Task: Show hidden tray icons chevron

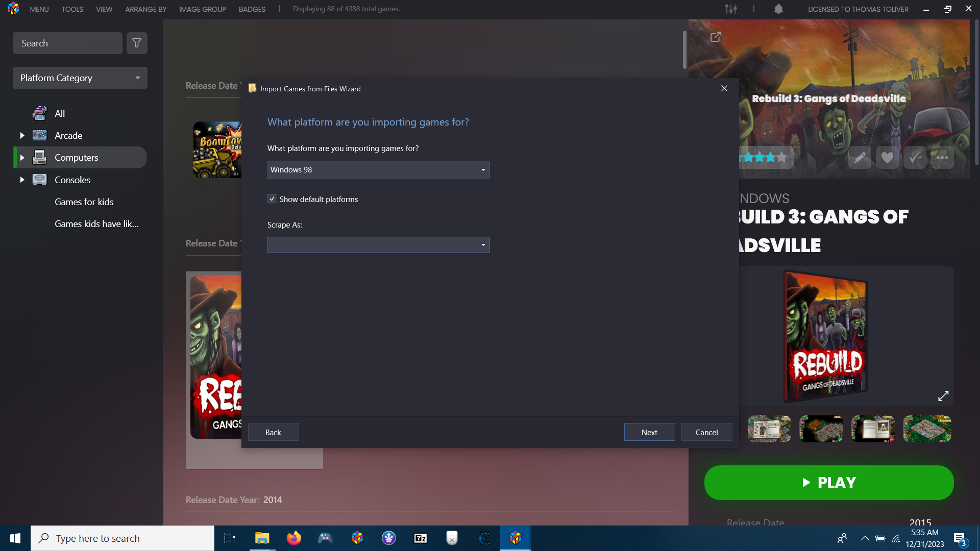Action: (865, 538)
